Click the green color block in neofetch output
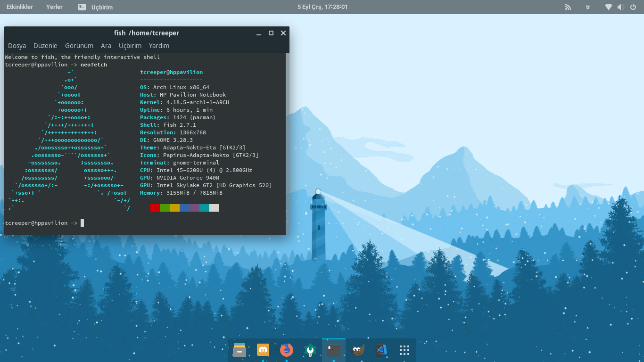 165,208
